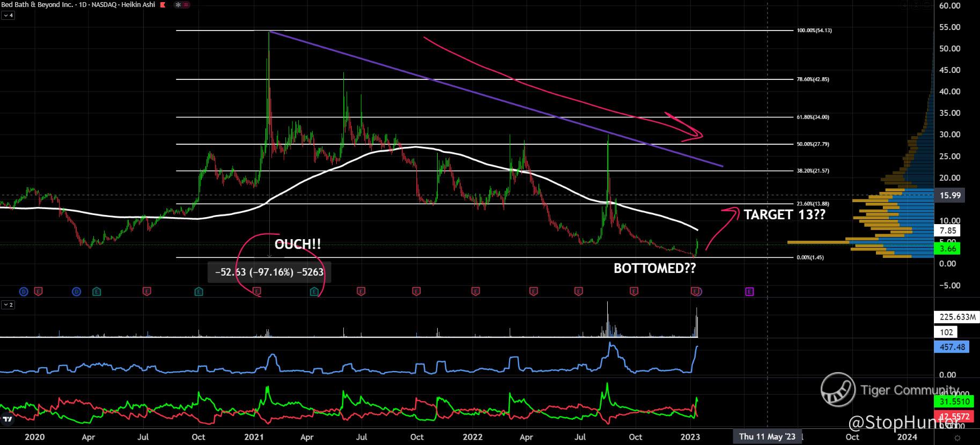Click the Bed Bath & Beyond Inc. symbol title
This screenshot has height=445, width=980.
click(36, 5)
